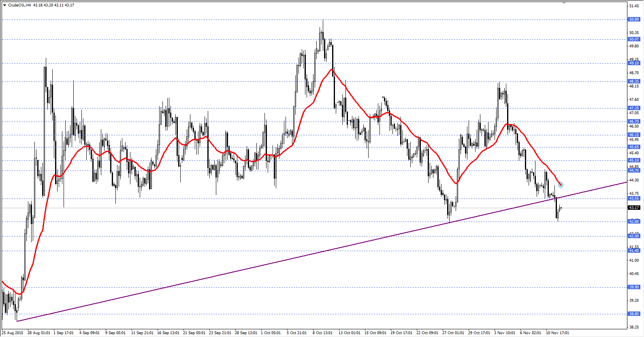Click the 41.40 blue price tag
This screenshot has height=337, width=644.
pyautogui.click(x=634, y=251)
